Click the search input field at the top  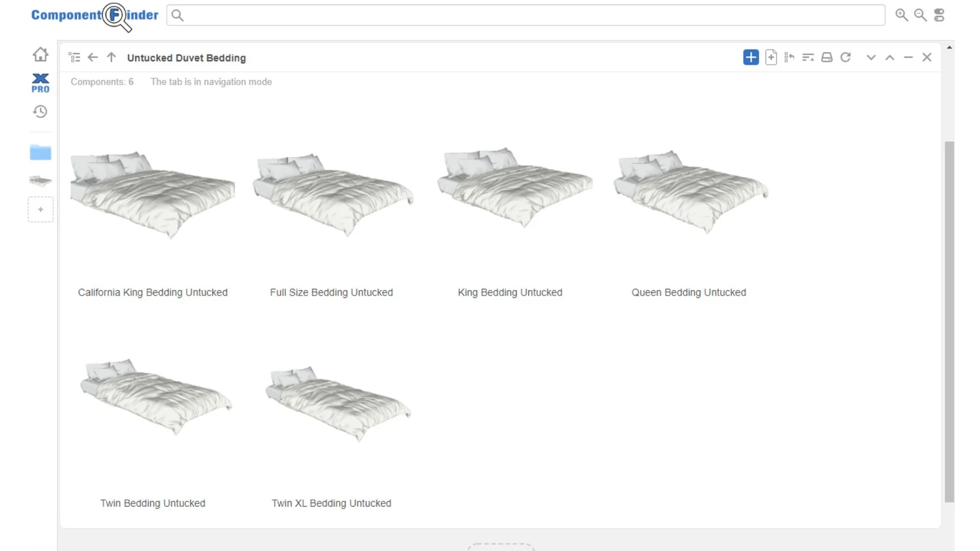coord(526,15)
